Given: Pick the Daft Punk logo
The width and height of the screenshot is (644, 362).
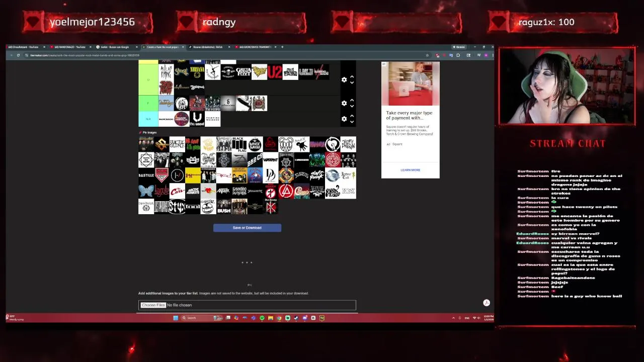Looking at the screenshot, I should (317, 175).
